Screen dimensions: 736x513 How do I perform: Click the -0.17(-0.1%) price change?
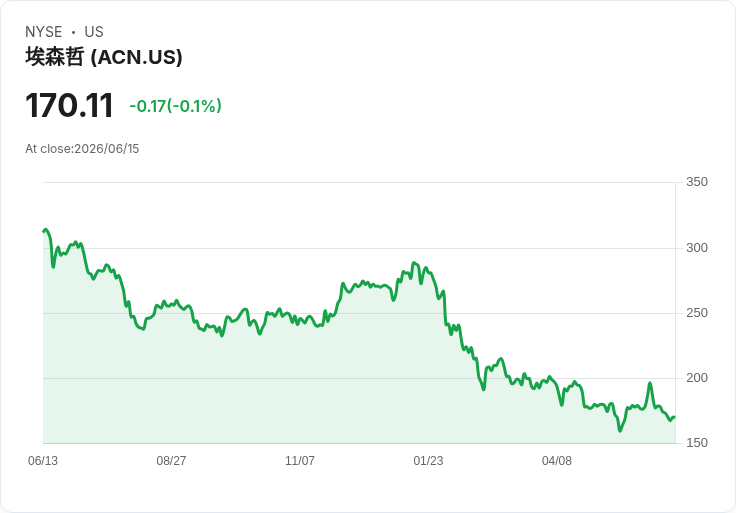point(175,106)
